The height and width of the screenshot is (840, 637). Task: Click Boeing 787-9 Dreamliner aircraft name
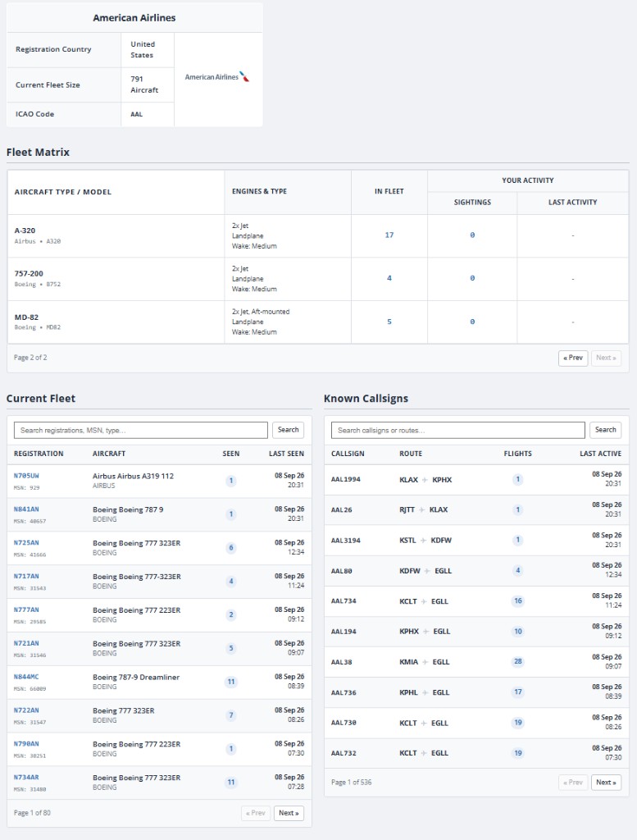tap(136, 677)
